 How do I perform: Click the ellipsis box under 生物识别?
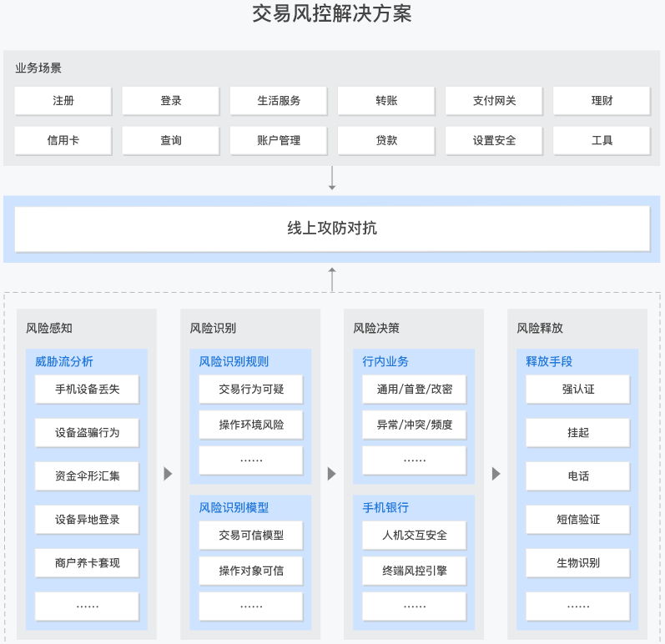(x=578, y=606)
